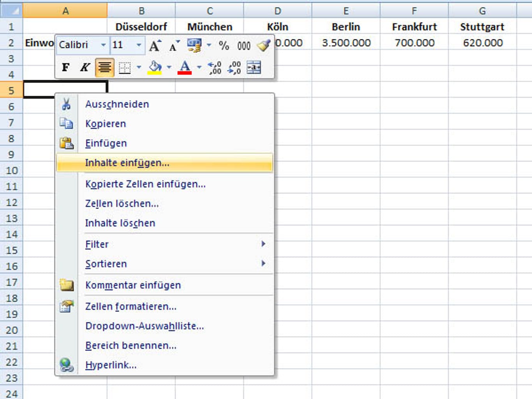This screenshot has width=532, height=399.
Task: Click 'Kommentar einfügen' option
Action: pos(133,285)
